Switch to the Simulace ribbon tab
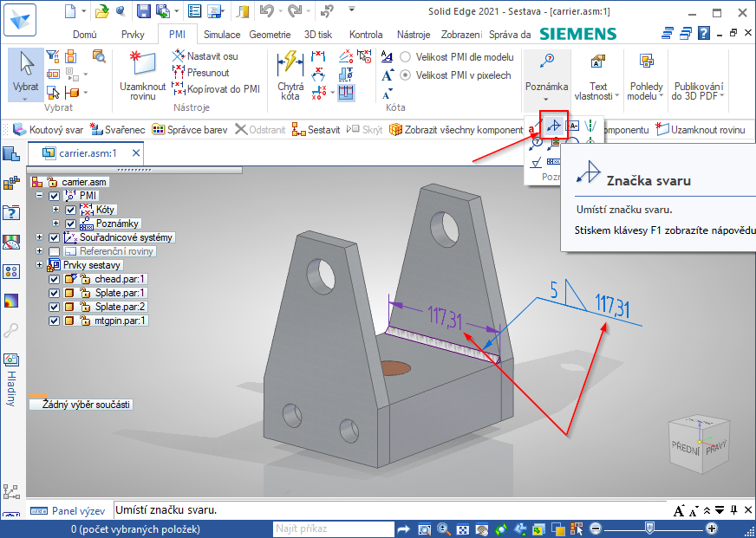Screen dimensions: 756x538 coord(222,35)
